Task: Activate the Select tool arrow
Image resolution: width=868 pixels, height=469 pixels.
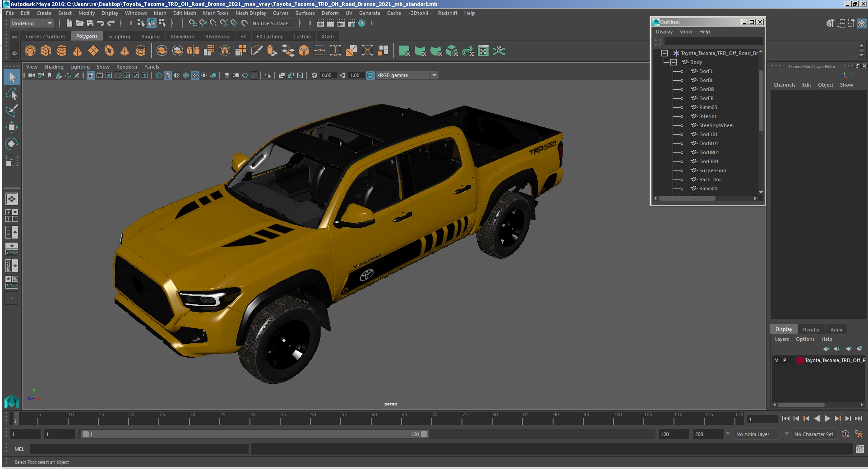Action: 12,77
